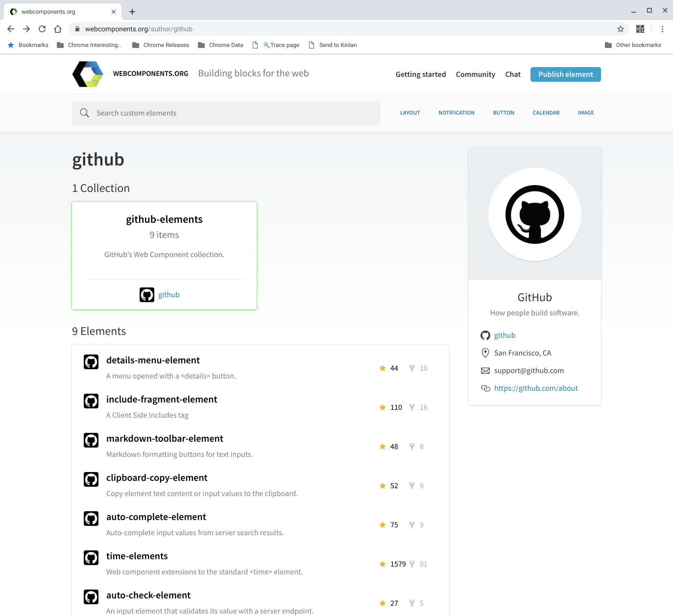Open the https://github.com/about link
This screenshot has width=673, height=616.
[536, 388]
